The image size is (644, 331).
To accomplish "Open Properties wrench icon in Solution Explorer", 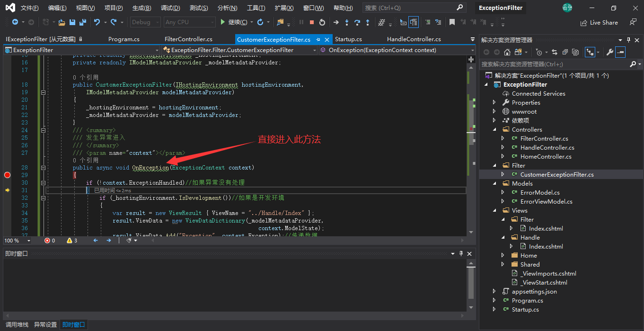I will click(x=610, y=52).
